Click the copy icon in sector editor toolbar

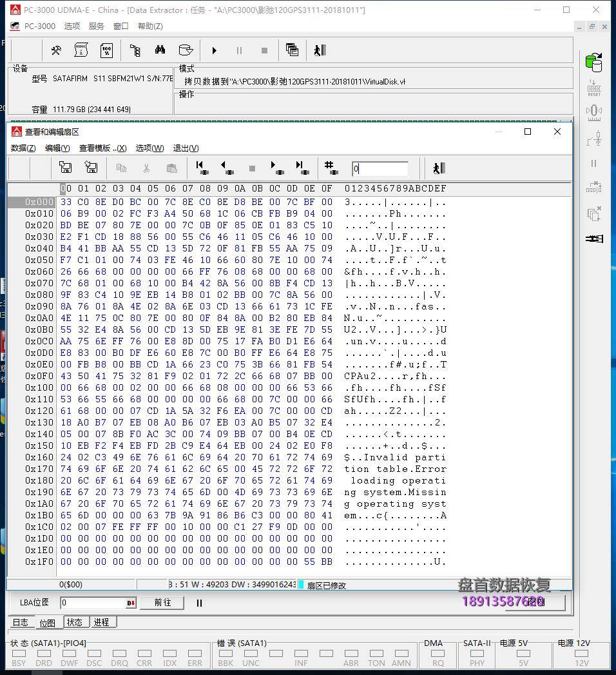click(121, 168)
